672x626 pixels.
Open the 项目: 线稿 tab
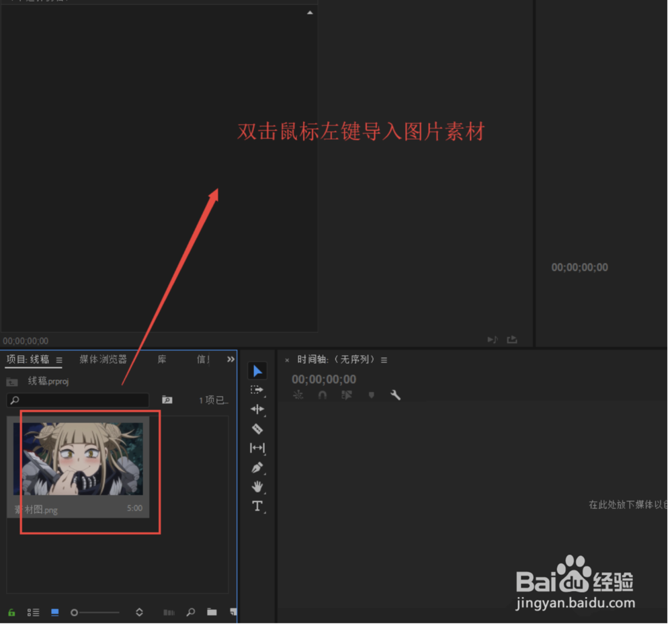click(28, 359)
